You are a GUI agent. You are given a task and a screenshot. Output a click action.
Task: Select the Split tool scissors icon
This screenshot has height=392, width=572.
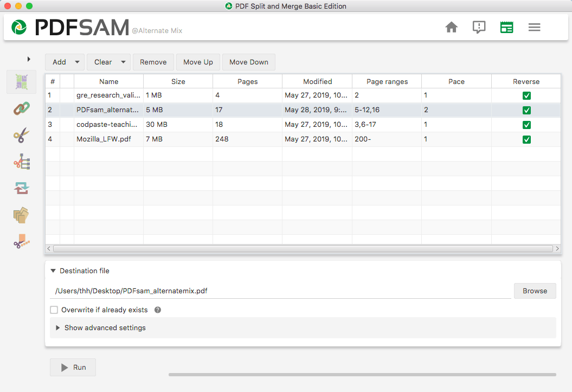click(x=22, y=135)
